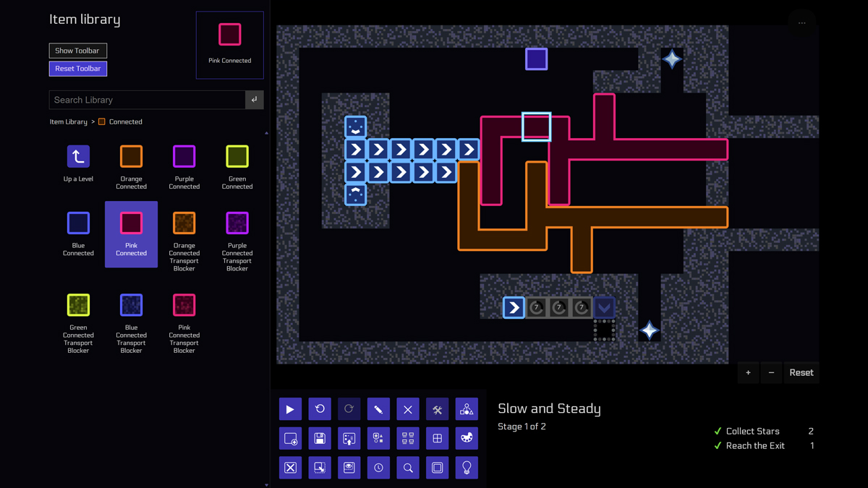Click the history clock icon
The height and width of the screenshot is (488, 868).
tap(378, 467)
